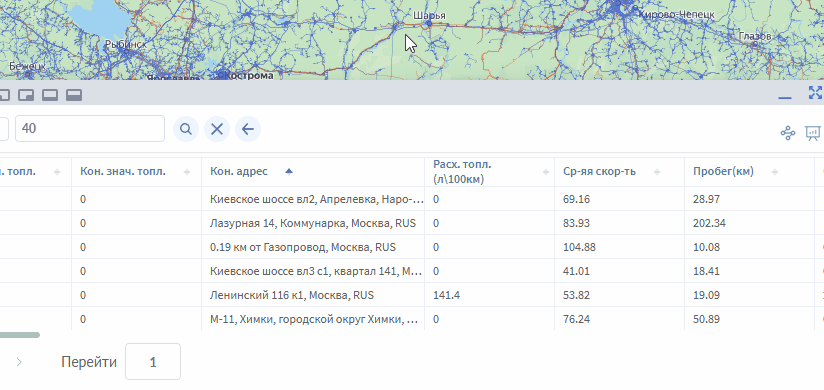Go back using the left arrow icon
This screenshot has height=390, width=824.
click(x=248, y=129)
